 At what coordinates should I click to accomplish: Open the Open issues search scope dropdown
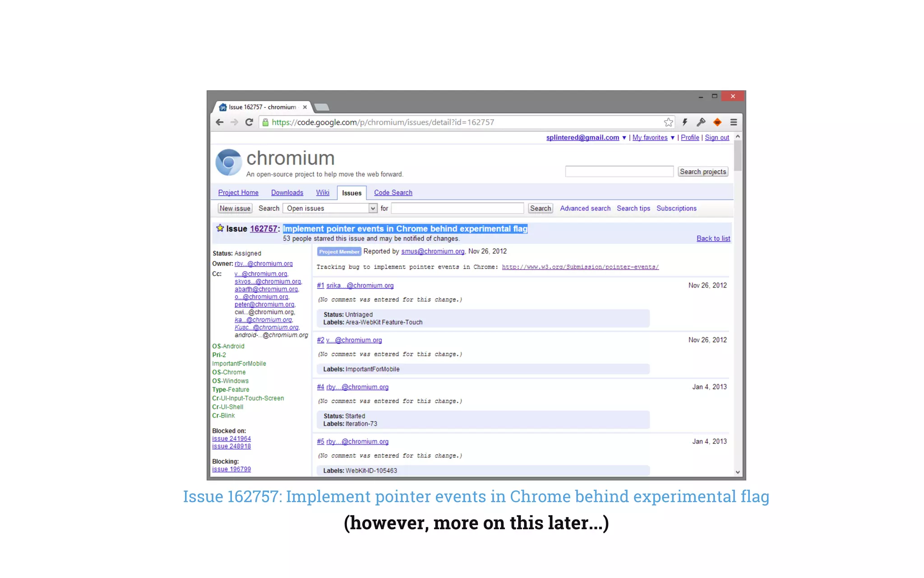point(330,208)
